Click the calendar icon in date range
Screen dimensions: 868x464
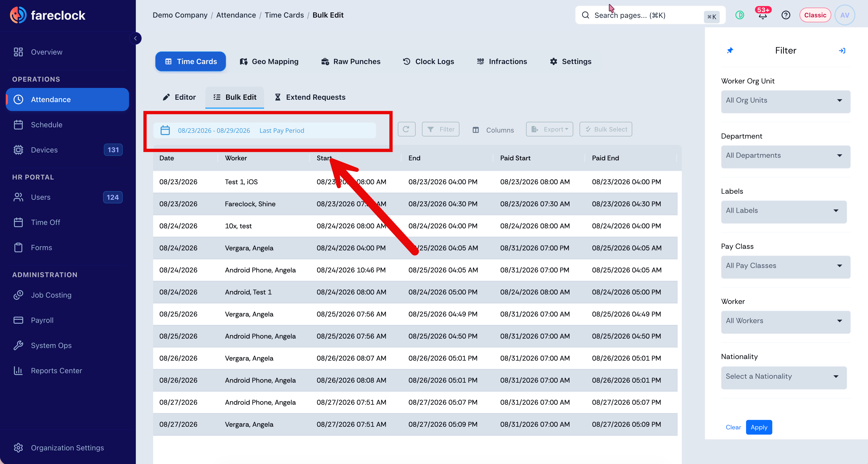click(x=165, y=130)
